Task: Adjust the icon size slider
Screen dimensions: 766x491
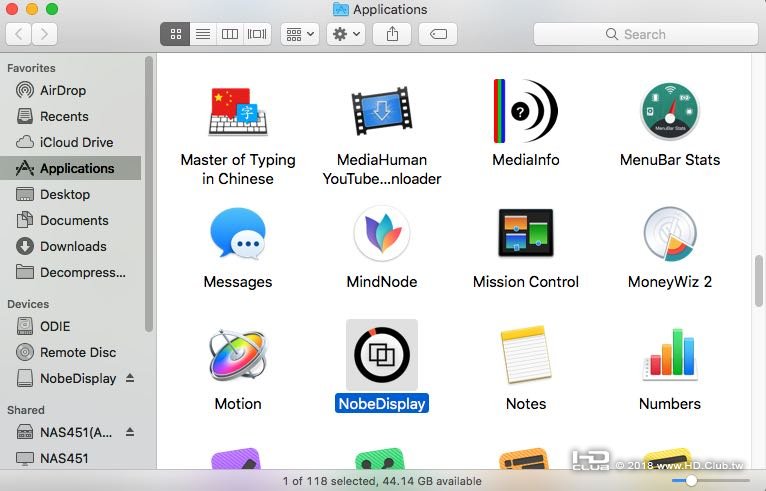Action: click(691, 481)
